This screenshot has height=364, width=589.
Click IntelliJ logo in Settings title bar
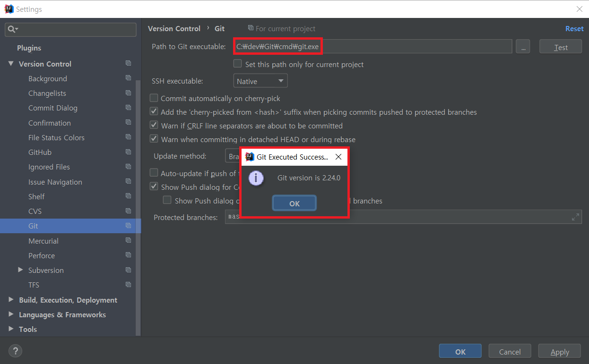[x=9, y=9]
